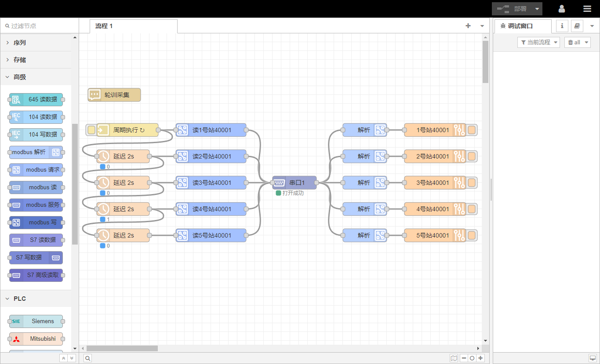The width and height of the screenshot is (600, 364).
Task: Toggle the 1号站40001 debug output button
Action: click(472, 130)
